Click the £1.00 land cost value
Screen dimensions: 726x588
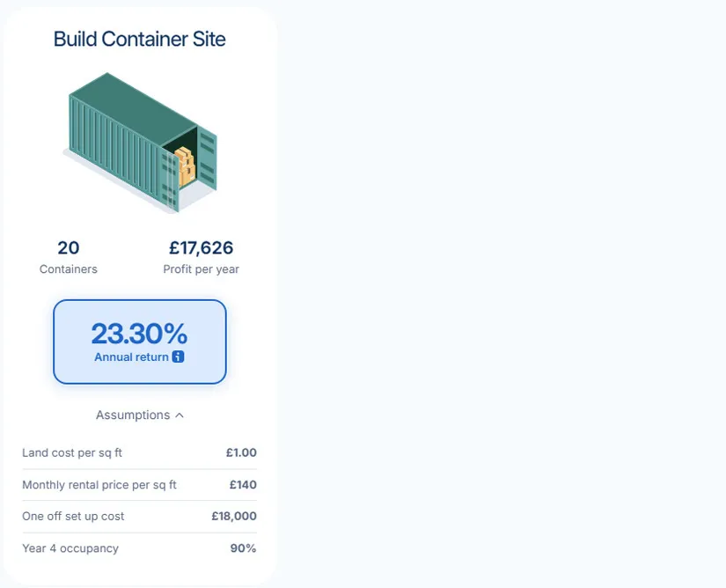pos(241,452)
